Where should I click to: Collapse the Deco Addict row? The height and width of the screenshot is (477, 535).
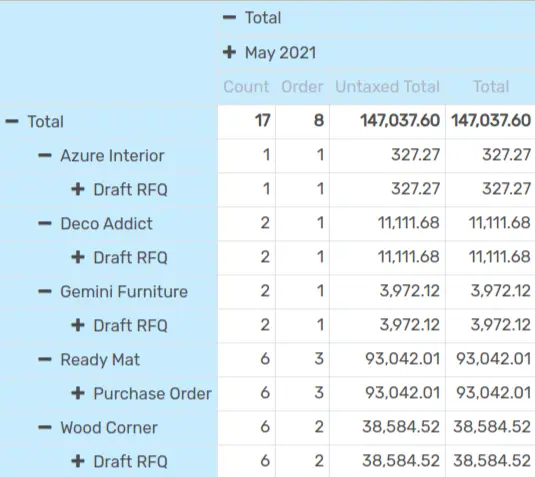pyautogui.click(x=95, y=223)
